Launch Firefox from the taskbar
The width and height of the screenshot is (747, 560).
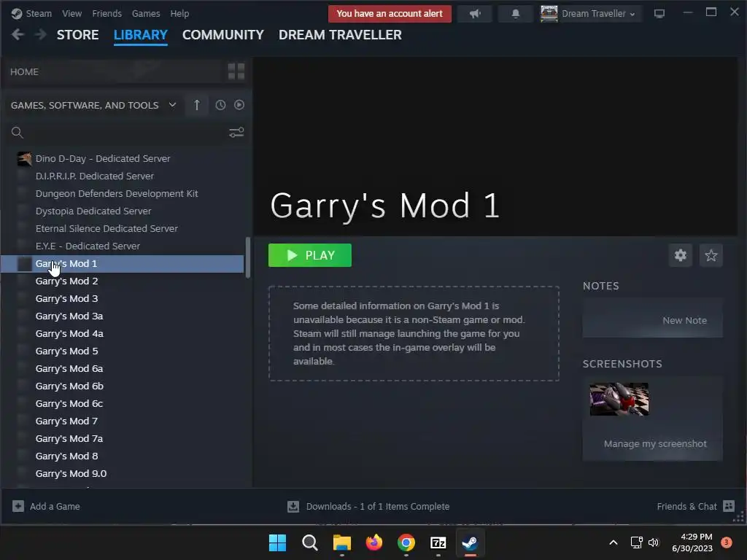click(x=374, y=542)
